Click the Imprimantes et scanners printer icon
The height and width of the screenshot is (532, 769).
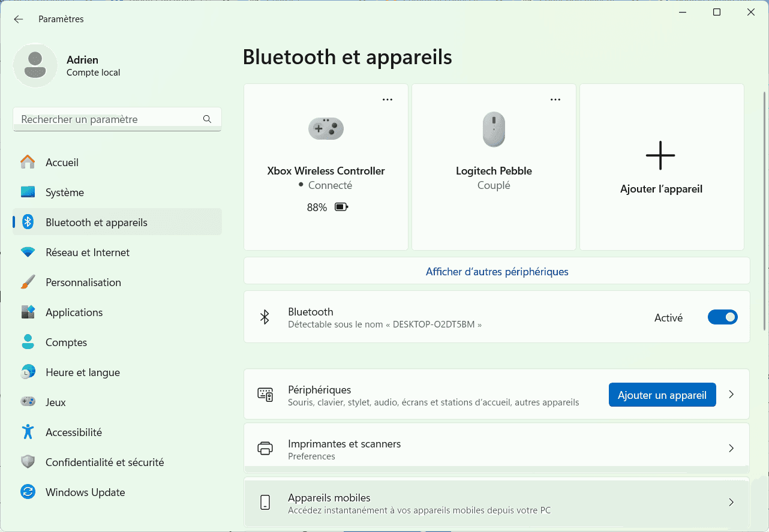265,449
